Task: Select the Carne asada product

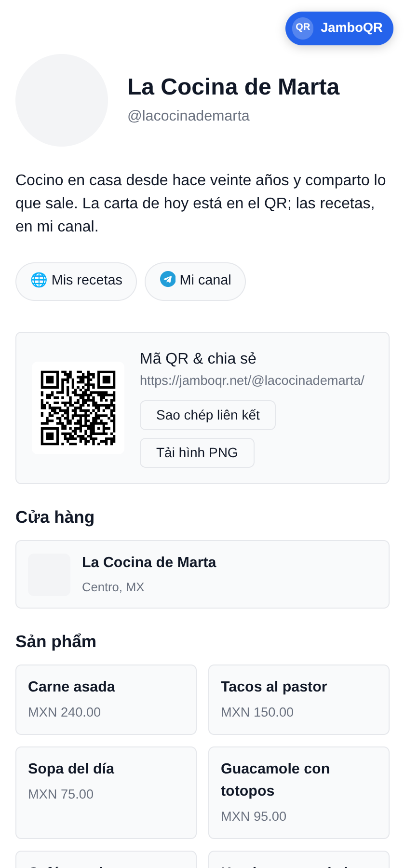Action: click(x=106, y=700)
